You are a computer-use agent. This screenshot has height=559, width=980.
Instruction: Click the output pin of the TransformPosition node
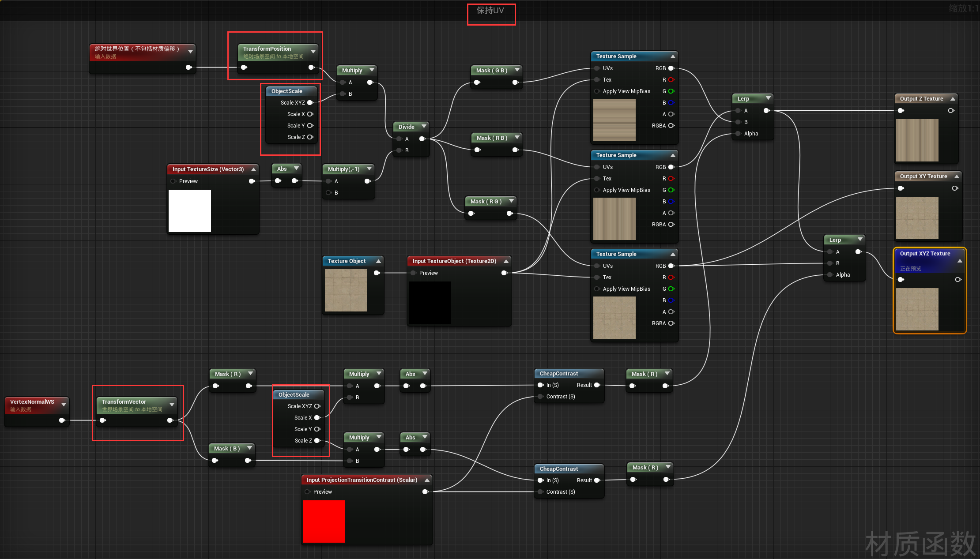click(312, 67)
